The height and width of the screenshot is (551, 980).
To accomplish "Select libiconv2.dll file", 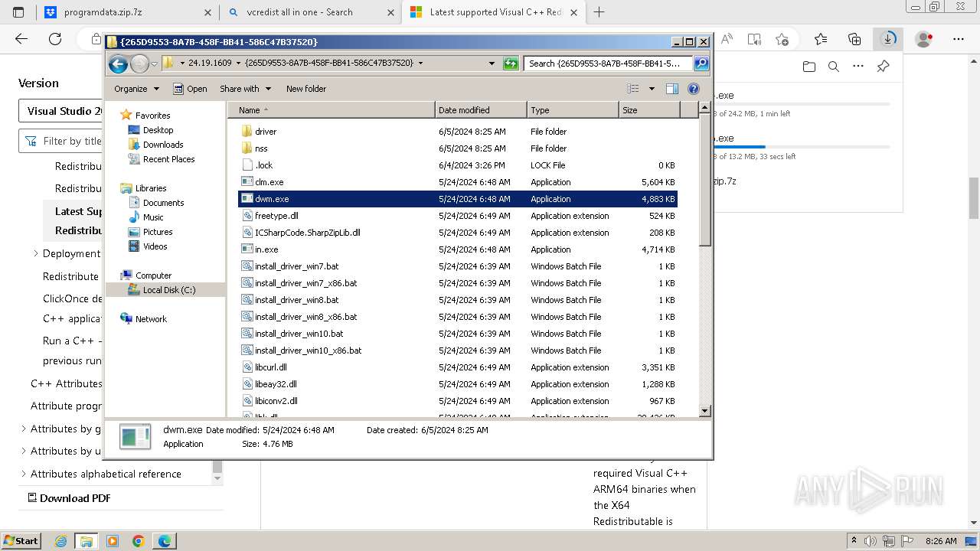I will point(458,401).
